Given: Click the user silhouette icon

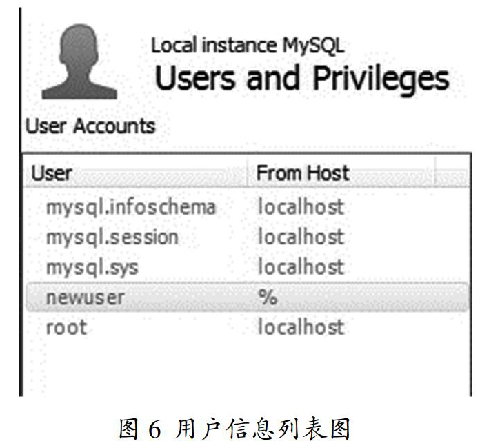Looking at the screenshot, I should click(79, 61).
